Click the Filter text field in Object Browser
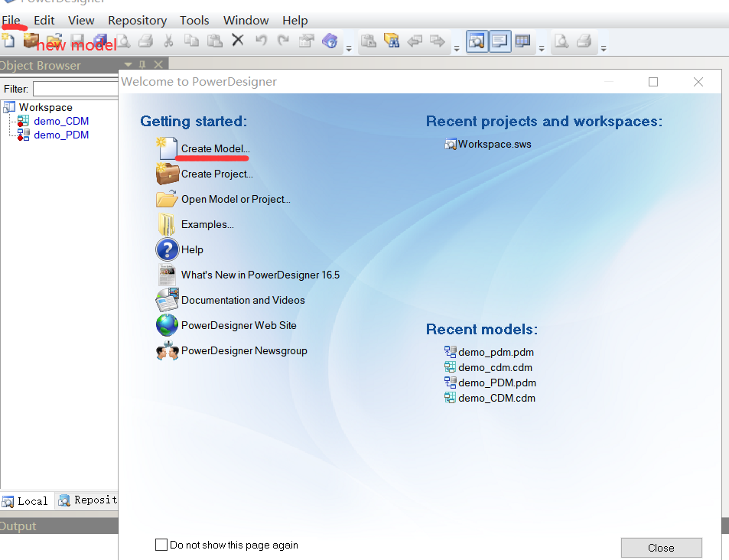The image size is (729, 560). click(75, 89)
